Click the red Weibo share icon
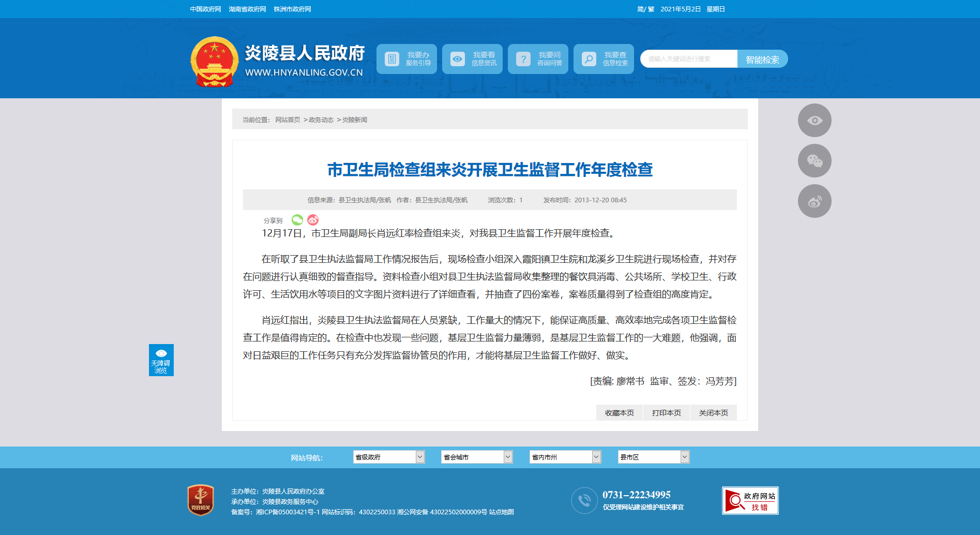This screenshot has height=535, width=980. point(313,220)
